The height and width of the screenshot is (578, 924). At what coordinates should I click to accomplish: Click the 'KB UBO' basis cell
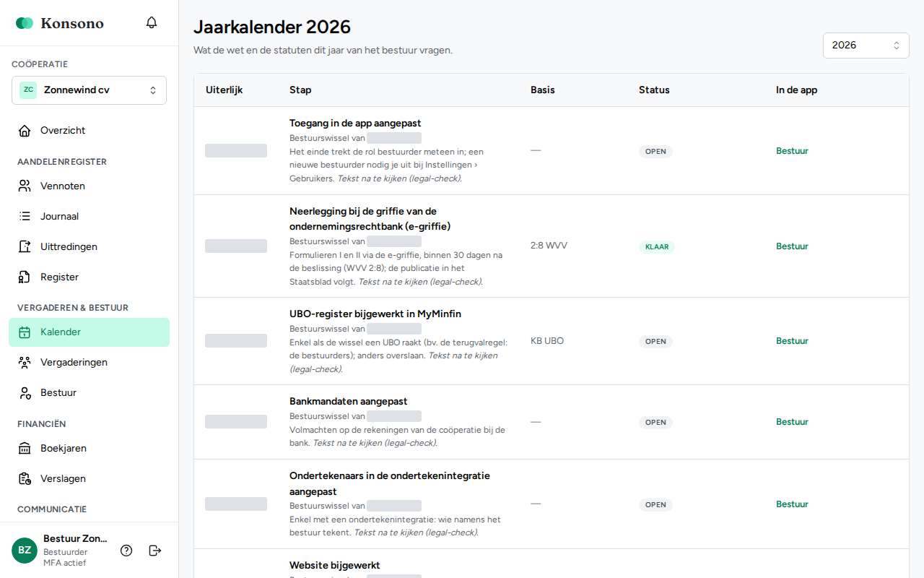click(x=547, y=341)
